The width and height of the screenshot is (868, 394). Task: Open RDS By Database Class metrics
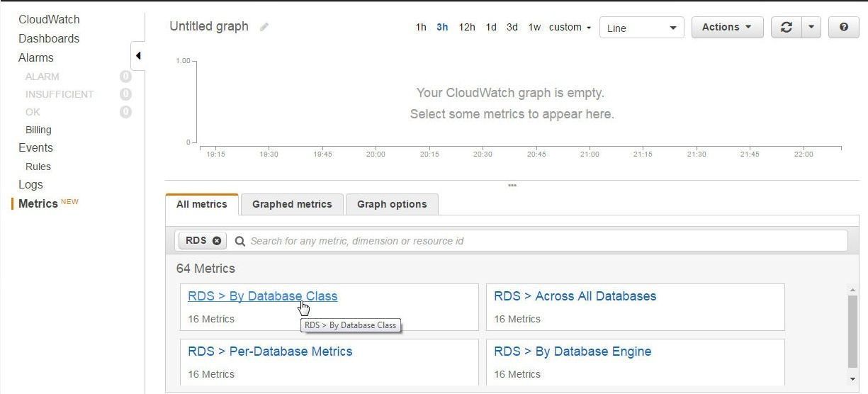tap(262, 296)
